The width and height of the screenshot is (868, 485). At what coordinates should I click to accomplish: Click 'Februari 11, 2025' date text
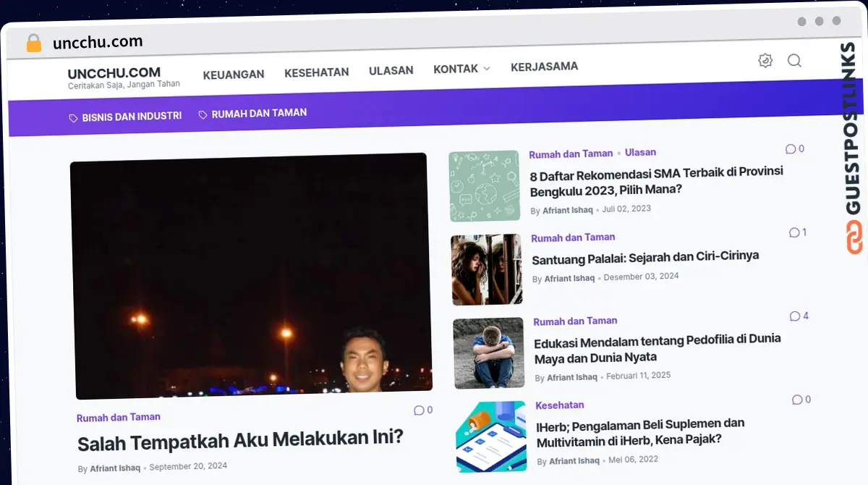(639, 376)
